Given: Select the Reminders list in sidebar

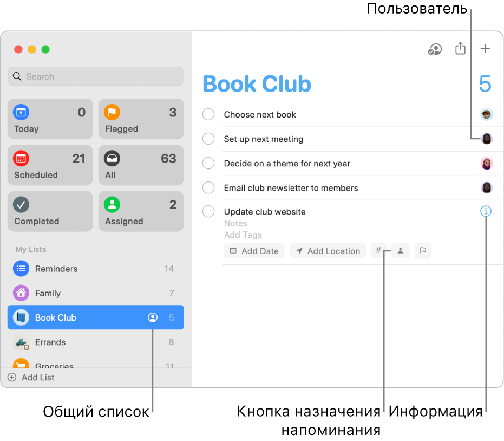Looking at the screenshot, I should (96, 269).
